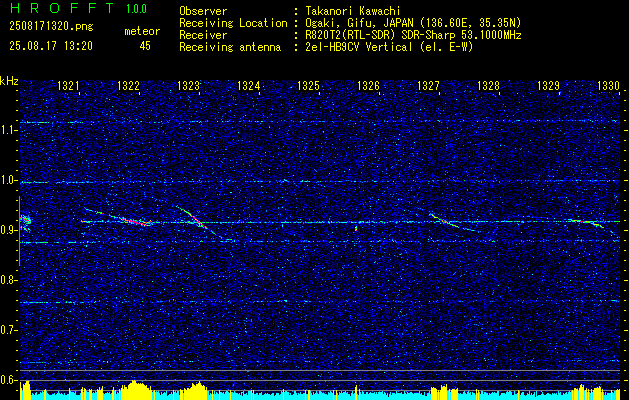The image size is (629, 400).
Task: Click the version number 1.0.0
Action: click(x=136, y=9)
